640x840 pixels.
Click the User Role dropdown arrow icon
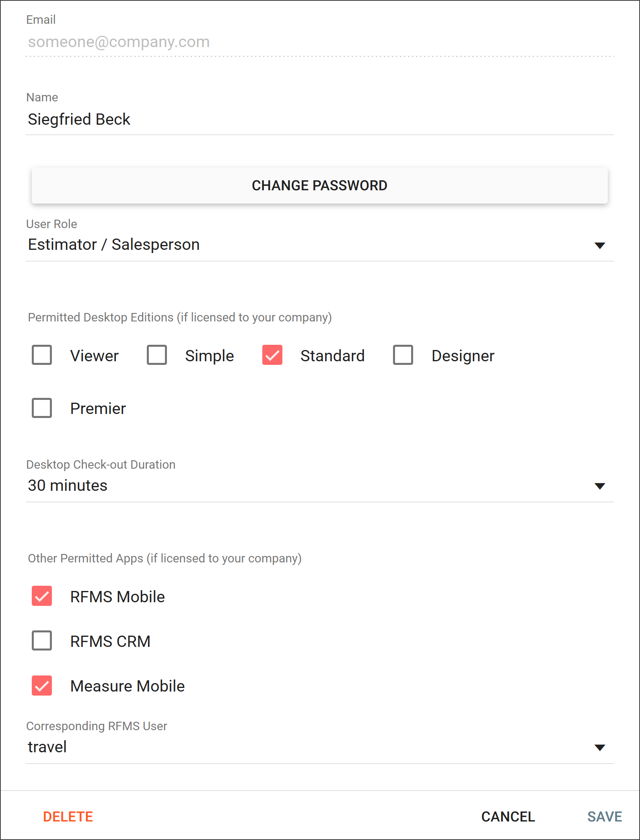(x=600, y=245)
